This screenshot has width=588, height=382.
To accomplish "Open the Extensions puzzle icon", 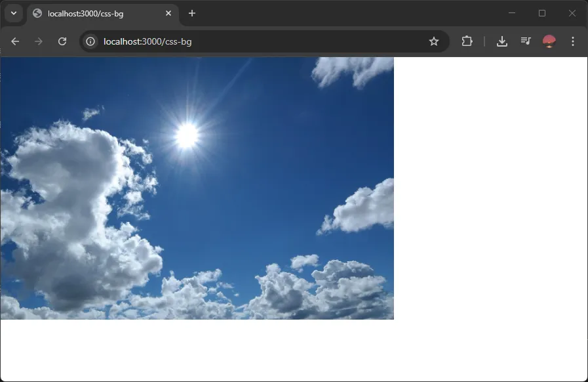I will (467, 41).
